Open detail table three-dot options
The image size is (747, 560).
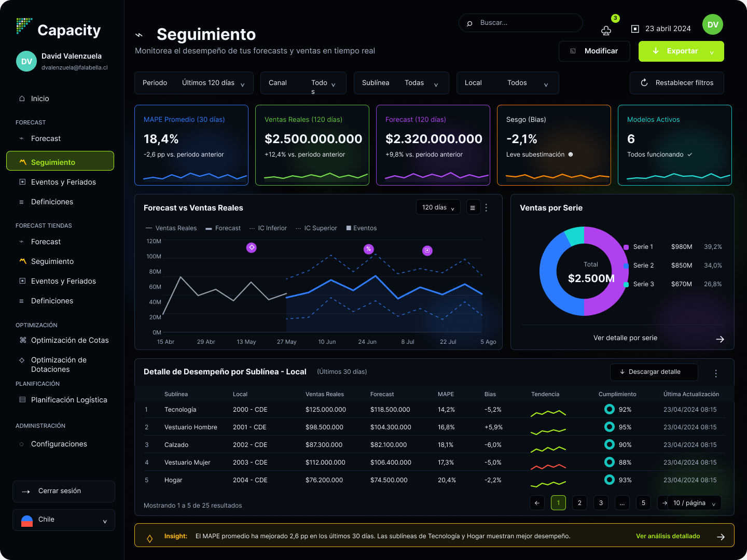point(716,373)
